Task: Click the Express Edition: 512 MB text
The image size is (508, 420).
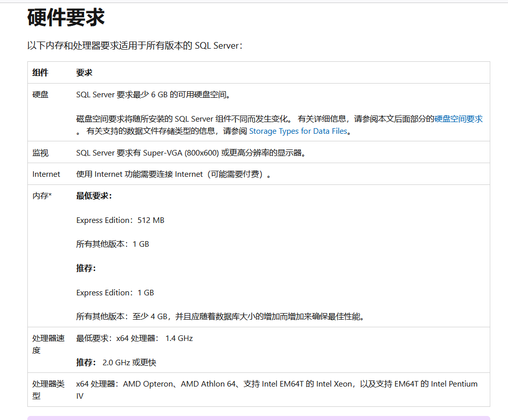Action: [x=120, y=220]
